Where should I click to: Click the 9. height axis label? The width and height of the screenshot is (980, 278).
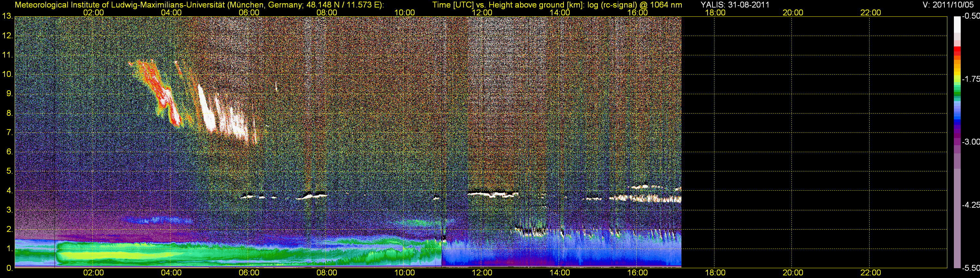pos(9,94)
